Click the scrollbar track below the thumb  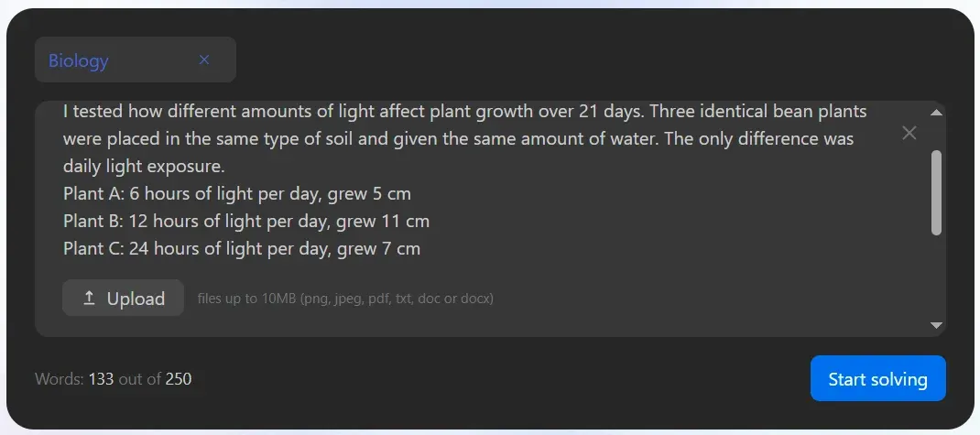point(936,275)
